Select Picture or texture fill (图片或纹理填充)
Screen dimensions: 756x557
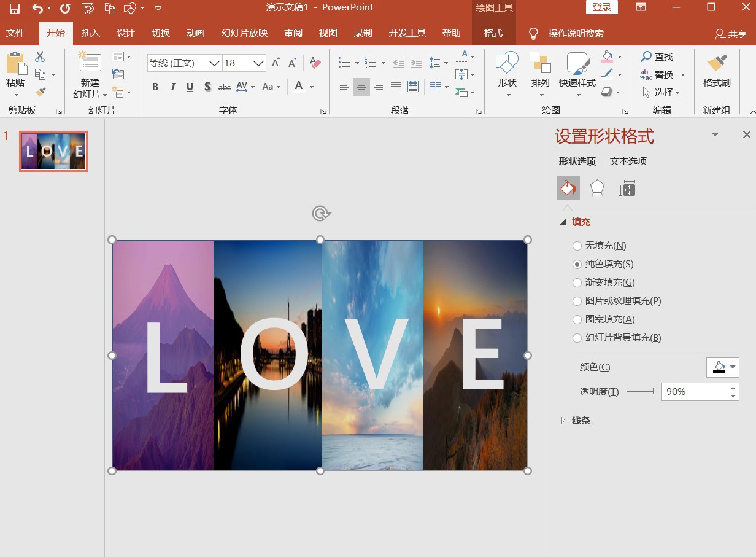pyautogui.click(x=577, y=301)
